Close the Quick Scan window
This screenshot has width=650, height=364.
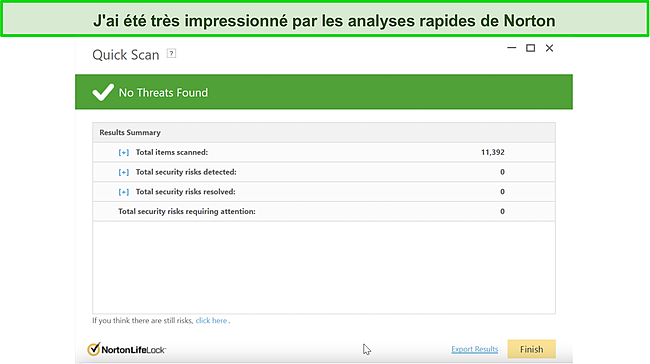[549, 48]
